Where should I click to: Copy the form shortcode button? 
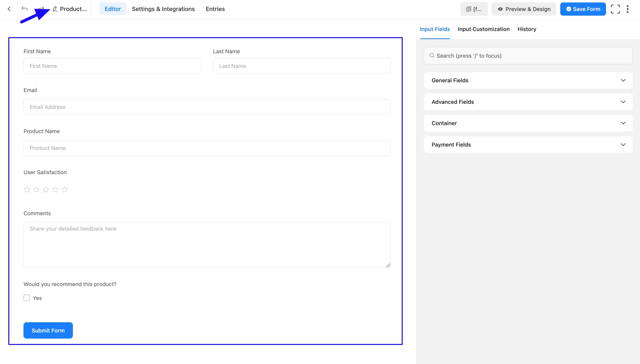[474, 9]
